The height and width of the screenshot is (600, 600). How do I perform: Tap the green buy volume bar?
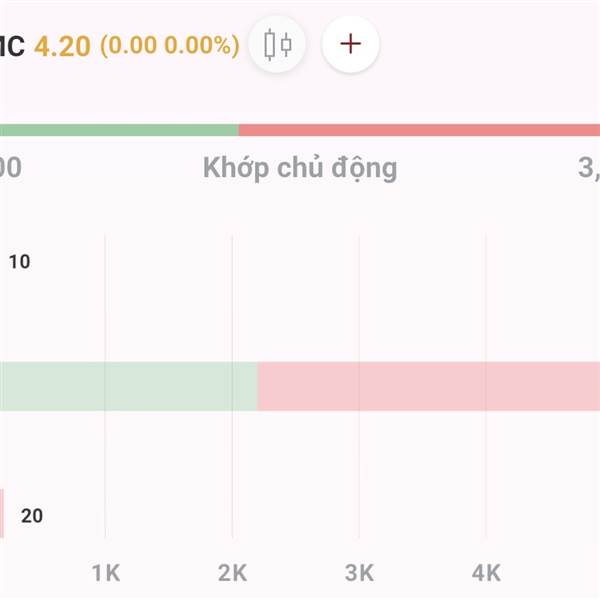129,386
